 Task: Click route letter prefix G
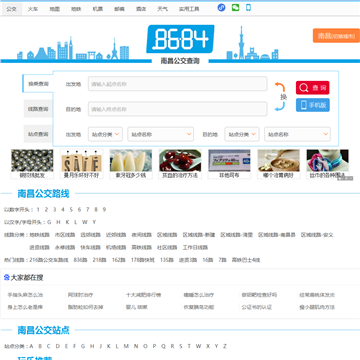click(49, 222)
